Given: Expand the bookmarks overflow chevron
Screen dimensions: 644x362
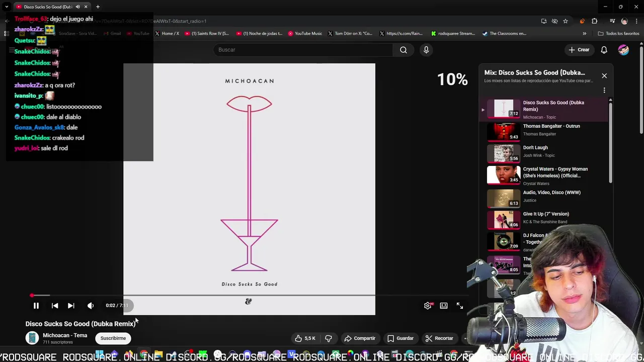Looking at the screenshot, I should click(584, 34).
